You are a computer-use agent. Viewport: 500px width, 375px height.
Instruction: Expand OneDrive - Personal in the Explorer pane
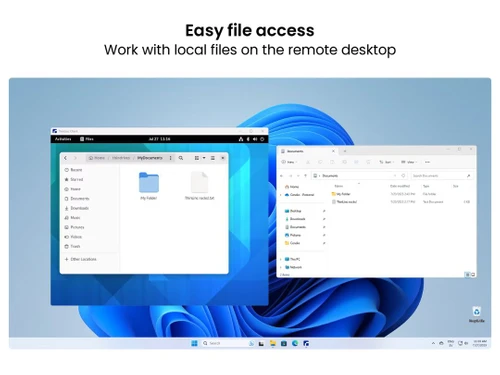pyautogui.click(x=281, y=195)
